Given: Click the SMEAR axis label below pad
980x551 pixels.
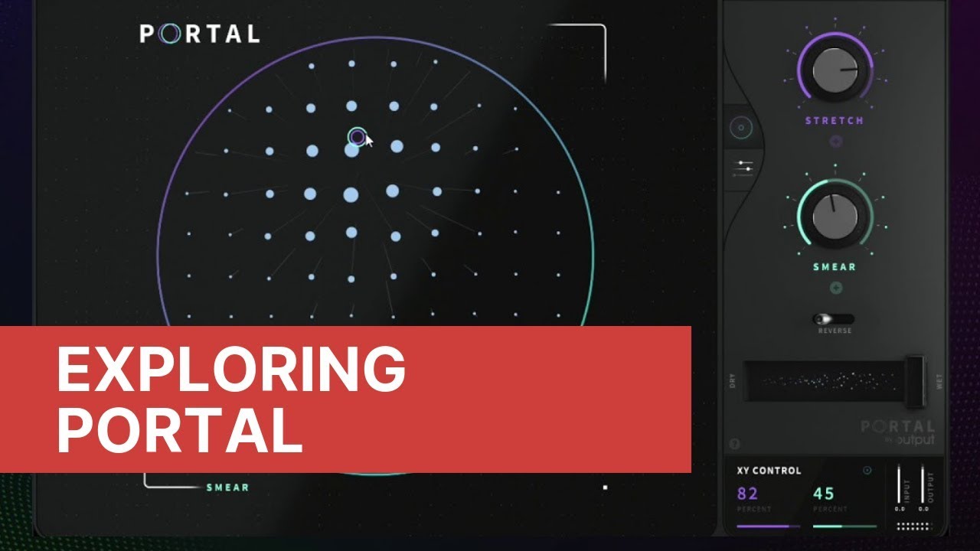Looking at the screenshot, I should tap(228, 487).
